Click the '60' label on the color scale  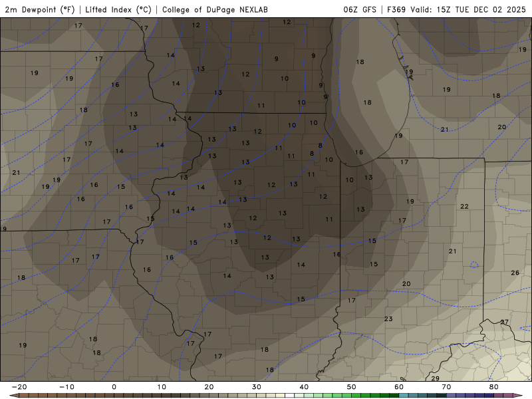pos(399,387)
